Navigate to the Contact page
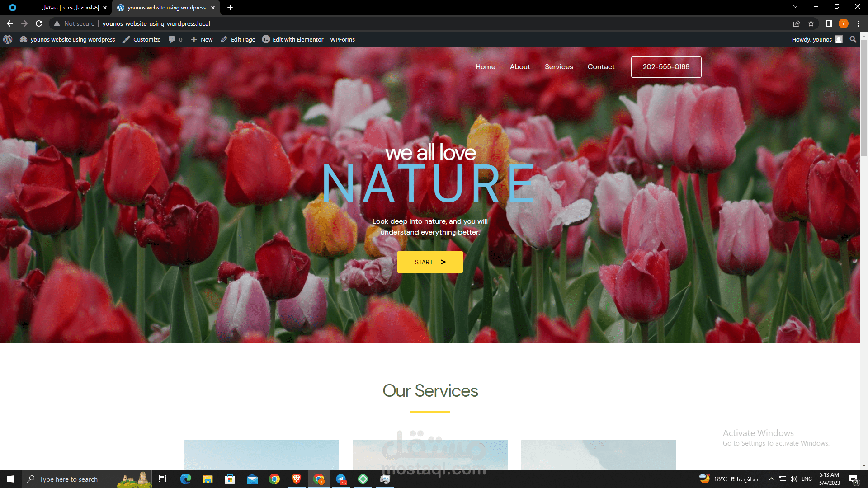 tap(601, 66)
